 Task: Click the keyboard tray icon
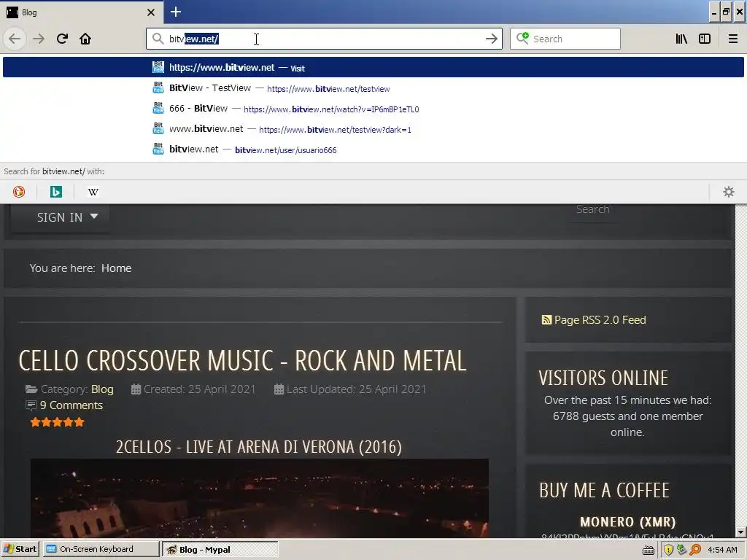click(649, 550)
